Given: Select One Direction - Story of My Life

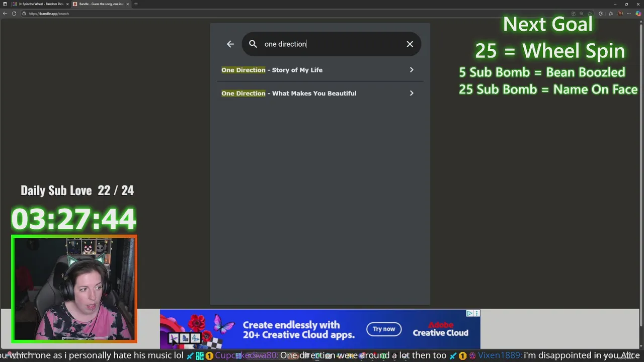Looking at the screenshot, I should coord(320,70).
